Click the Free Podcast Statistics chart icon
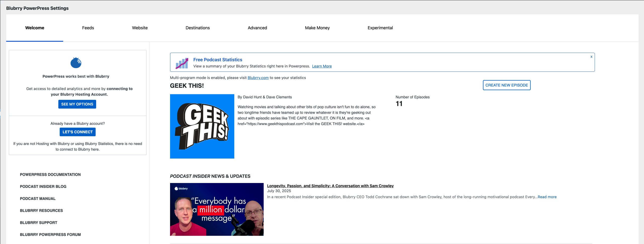 coord(182,63)
